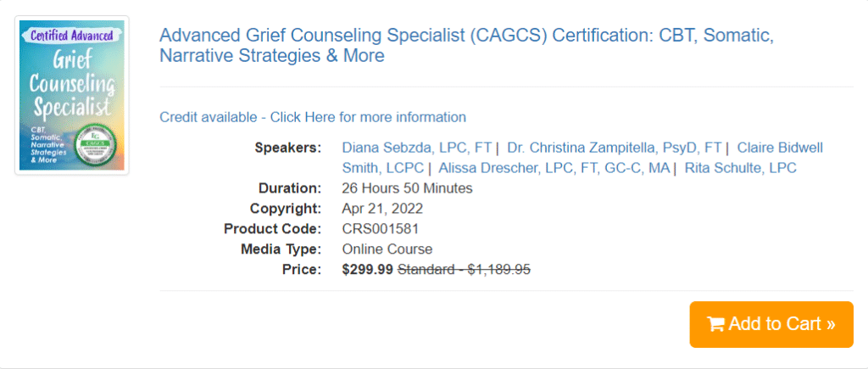Click the product code CRS001581

click(380, 229)
